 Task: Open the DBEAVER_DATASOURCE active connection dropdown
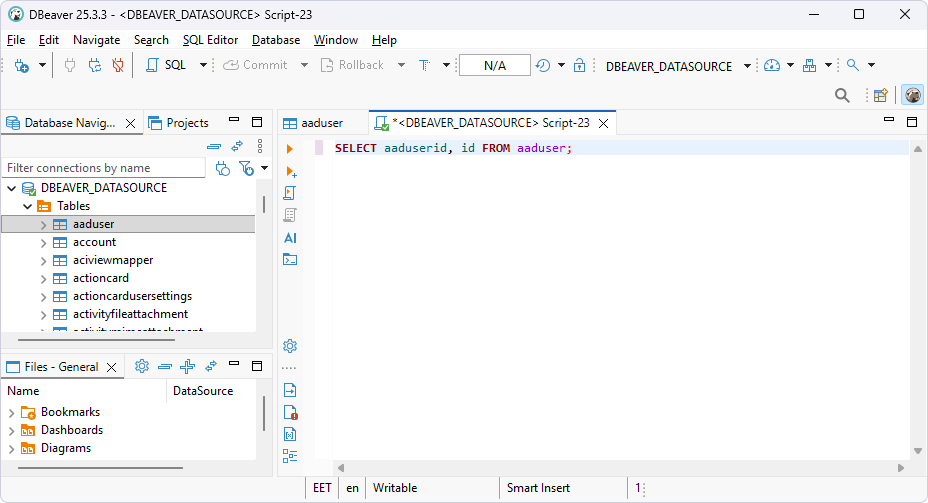(x=747, y=66)
